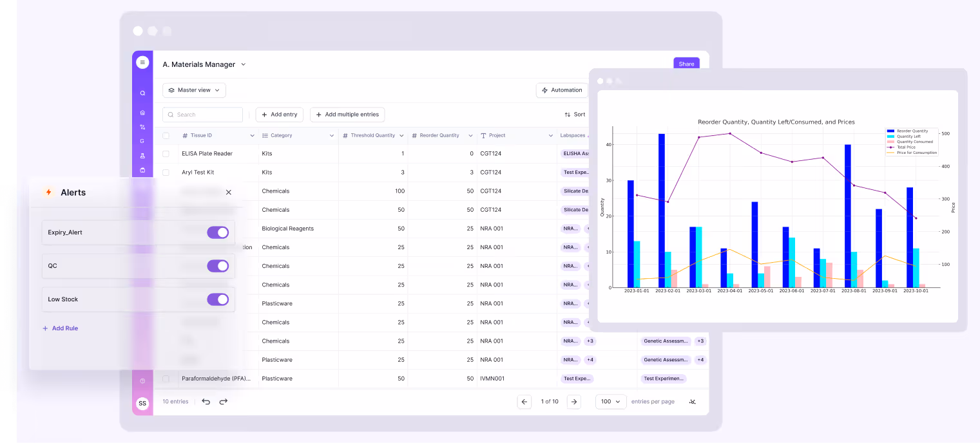Screen dimensions: 980x443
Task: Open the hamburger menu in the sidebar
Action: 142,62
